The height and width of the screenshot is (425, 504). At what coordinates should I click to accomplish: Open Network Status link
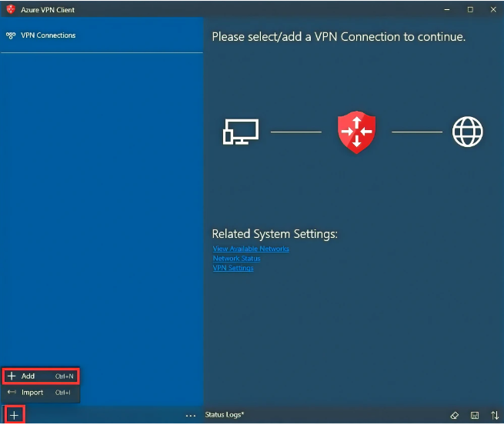[x=236, y=259]
